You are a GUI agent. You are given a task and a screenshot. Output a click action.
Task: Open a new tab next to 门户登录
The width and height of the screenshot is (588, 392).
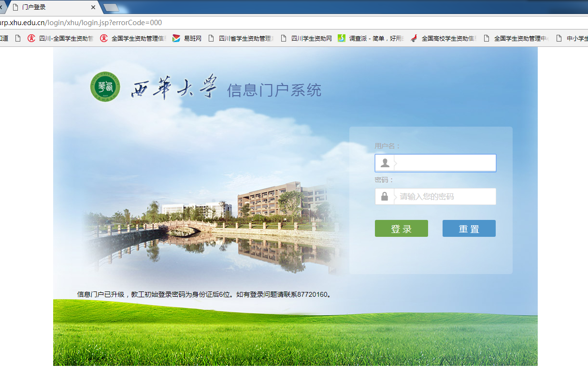point(111,7)
